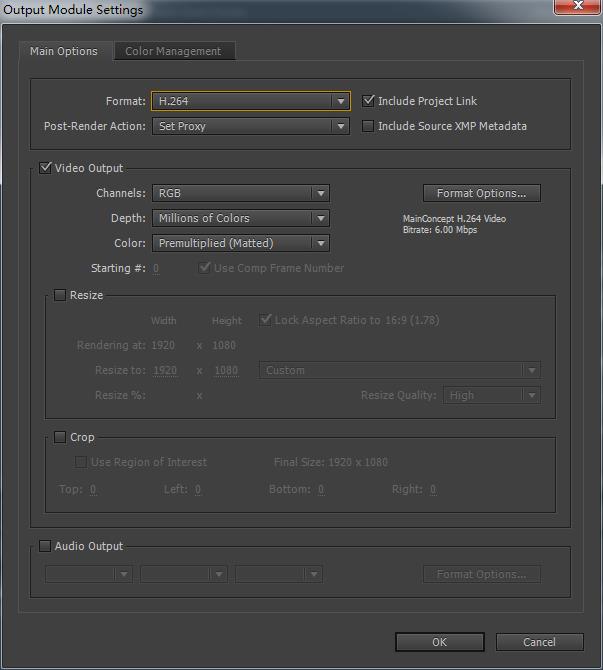
Task: Select the Main Options tab
Action: click(x=64, y=51)
